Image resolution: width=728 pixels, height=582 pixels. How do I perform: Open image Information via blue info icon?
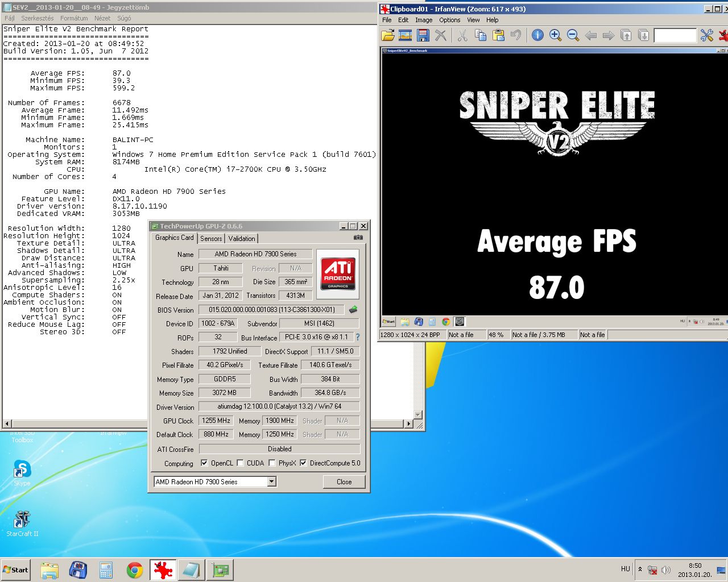(537, 35)
